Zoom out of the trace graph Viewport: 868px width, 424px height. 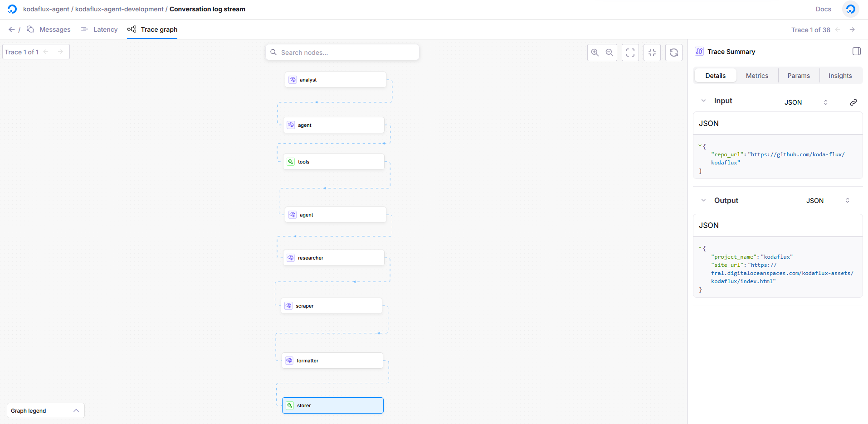tap(610, 53)
